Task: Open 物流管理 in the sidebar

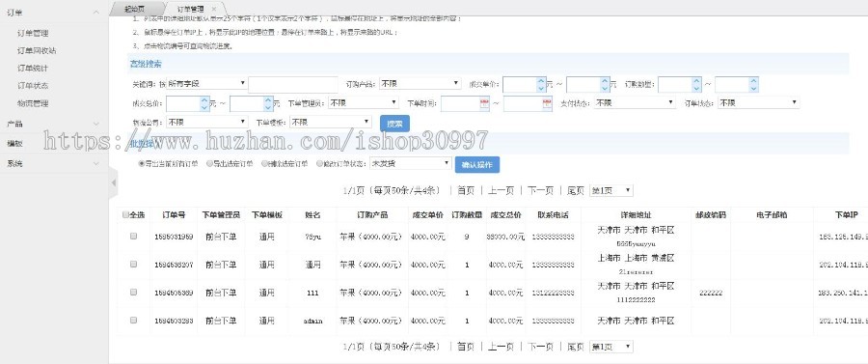Action: [33, 103]
